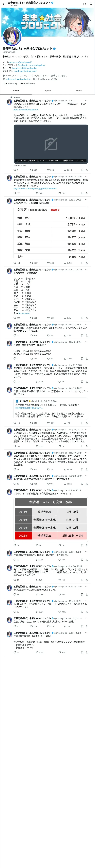
Task: Open more options on the Sep 12, 2022 post
Action: [86, 176]
